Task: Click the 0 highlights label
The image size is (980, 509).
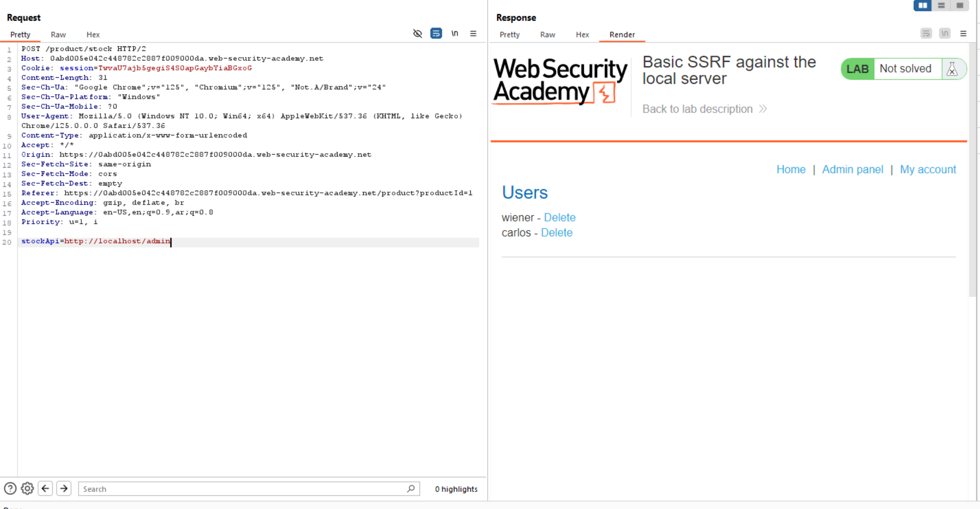Action: click(x=456, y=489)
